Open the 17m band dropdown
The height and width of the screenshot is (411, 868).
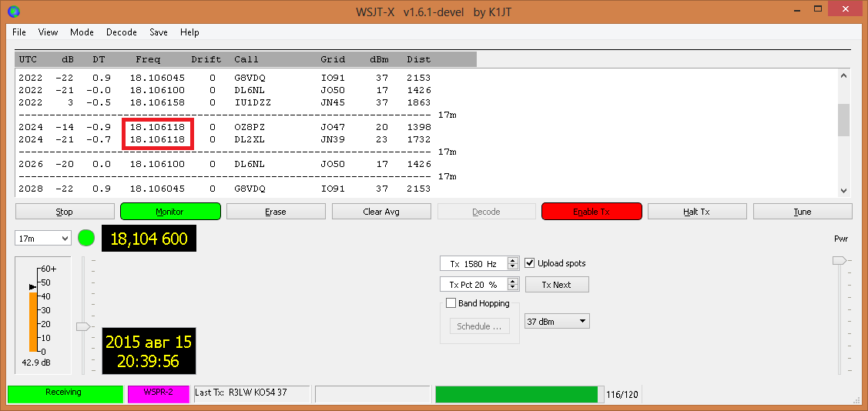click(42, 239)
